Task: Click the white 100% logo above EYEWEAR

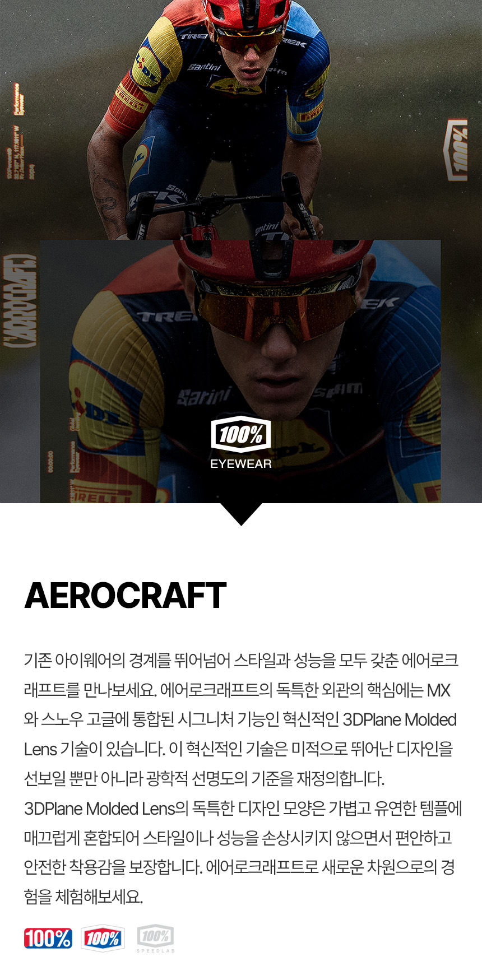Action: coord(241,435)
